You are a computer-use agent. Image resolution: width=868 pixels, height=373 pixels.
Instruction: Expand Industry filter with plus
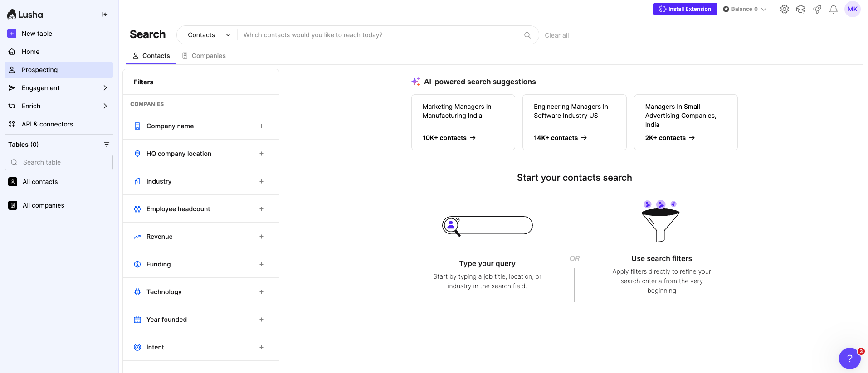(262, 181)
